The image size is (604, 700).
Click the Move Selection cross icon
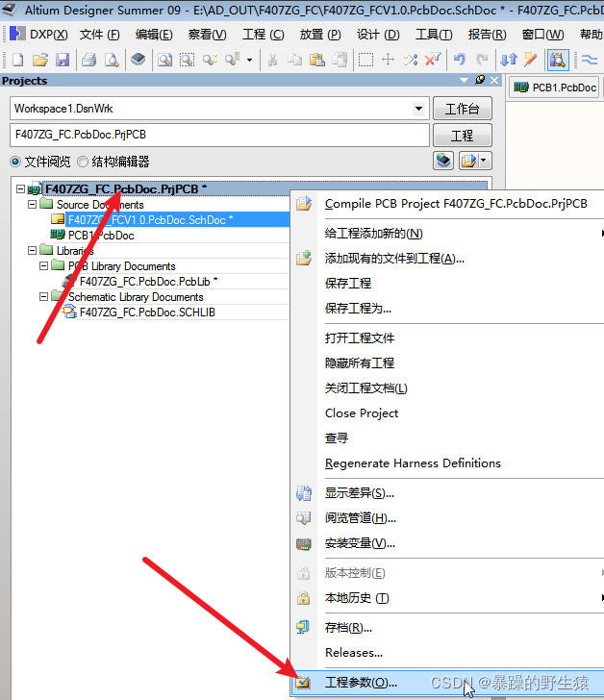coord(389,60)
